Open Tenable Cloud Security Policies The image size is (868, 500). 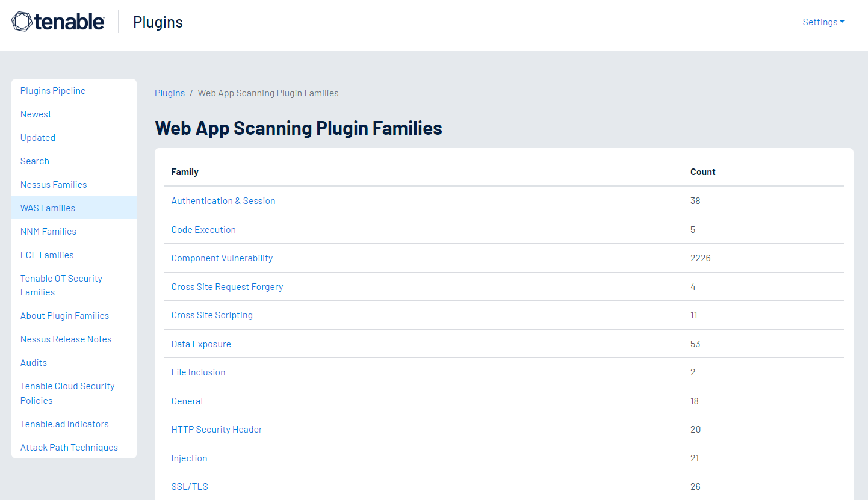point(67,393)
